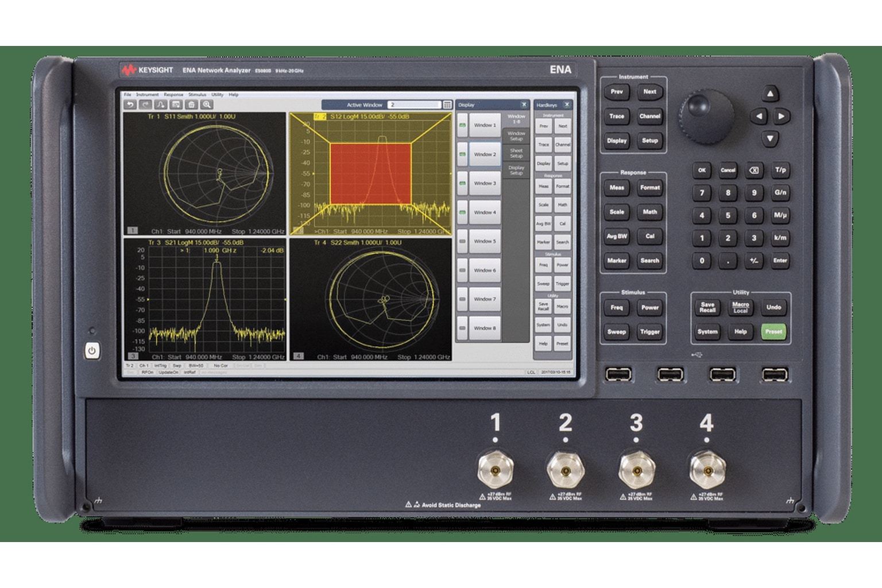
Task: Click the front panel up arrow key
Action: (770, 94)
